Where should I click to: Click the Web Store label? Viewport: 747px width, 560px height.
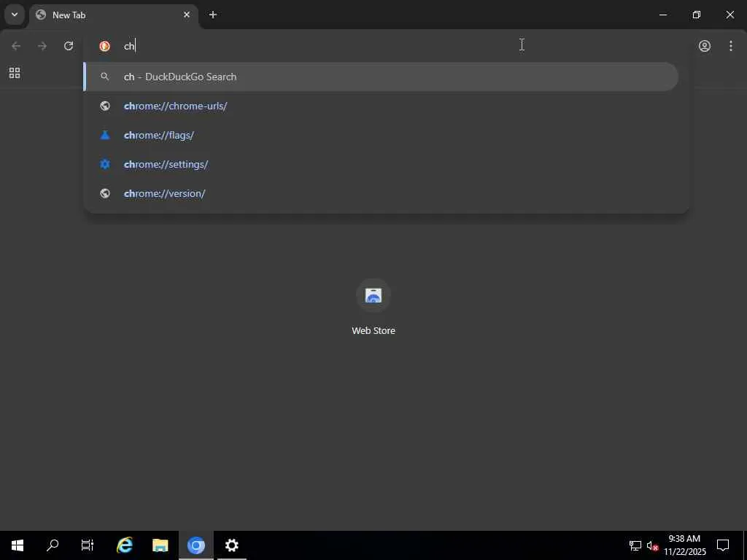coord(373,330)
